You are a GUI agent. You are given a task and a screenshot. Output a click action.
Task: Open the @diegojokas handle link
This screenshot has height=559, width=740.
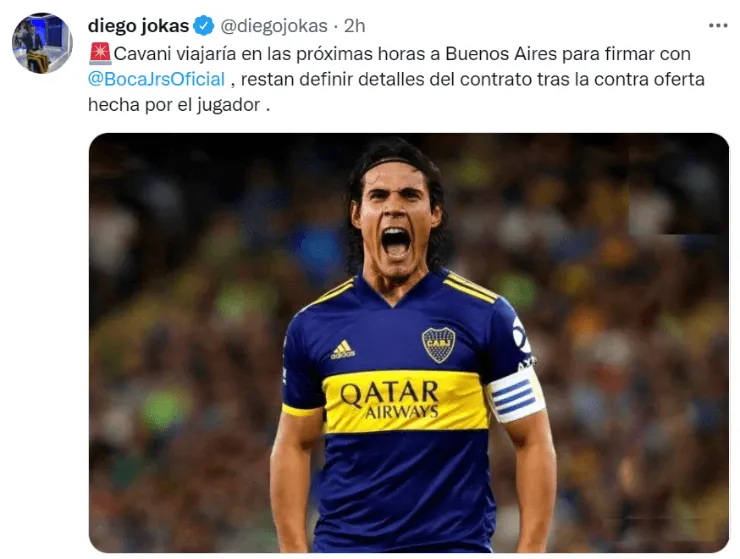274,26
